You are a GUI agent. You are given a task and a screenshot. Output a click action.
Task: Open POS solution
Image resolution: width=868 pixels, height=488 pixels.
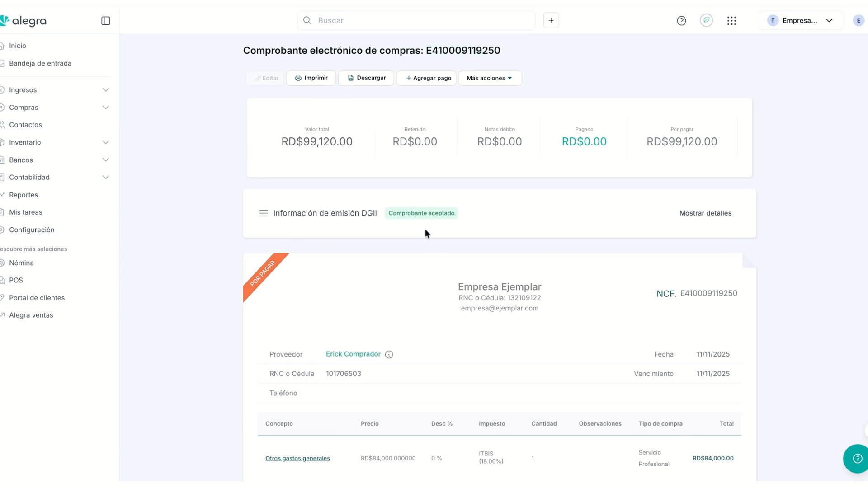coord(16,280)
